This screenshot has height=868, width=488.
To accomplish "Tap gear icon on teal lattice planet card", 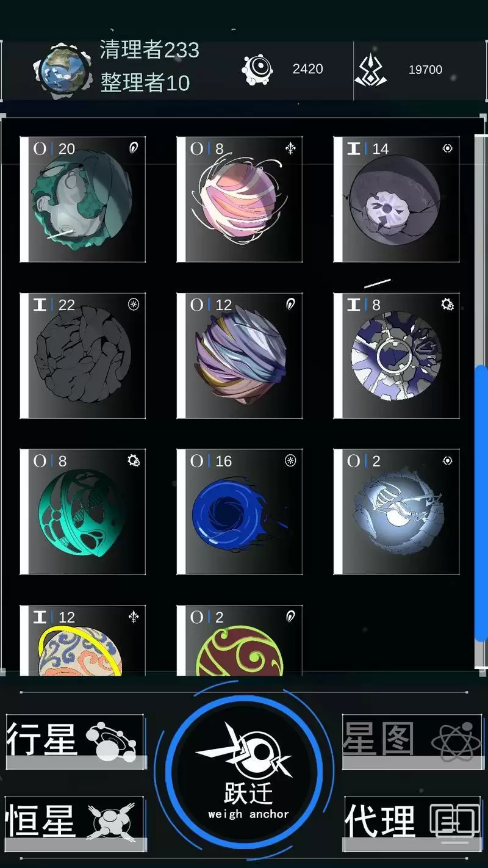I will (x=134, y=461).
